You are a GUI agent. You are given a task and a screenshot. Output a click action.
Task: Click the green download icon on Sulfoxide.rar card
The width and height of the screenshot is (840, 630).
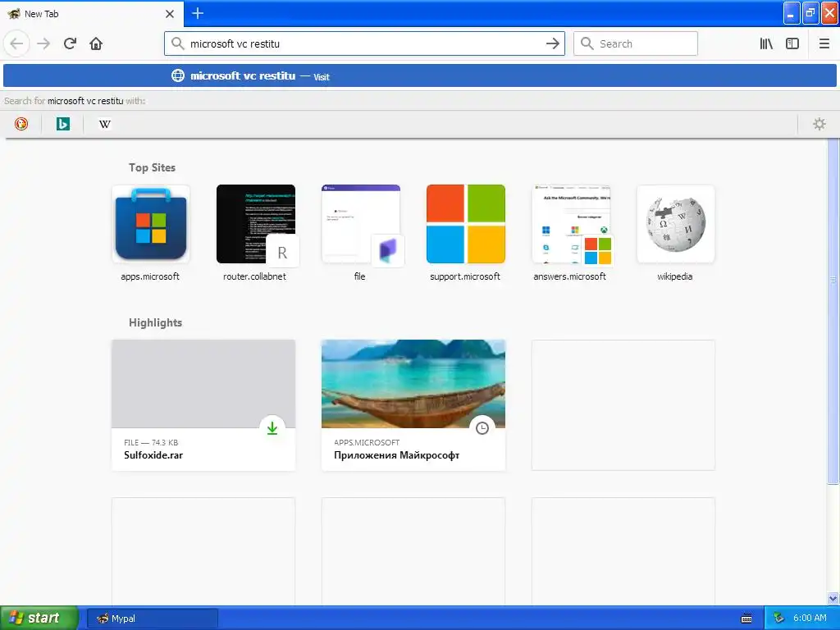[272, 428]
